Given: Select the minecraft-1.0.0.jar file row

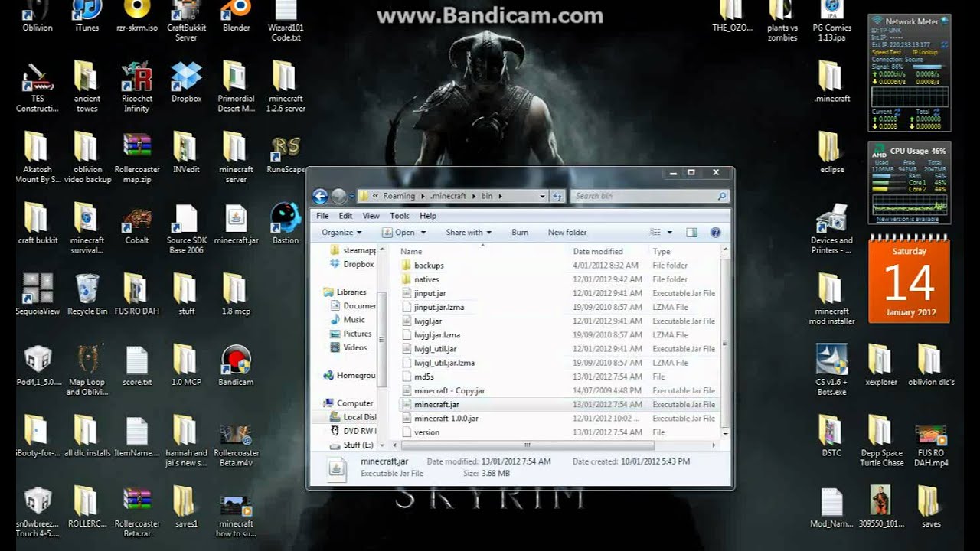Looking at the screenshot, I should pyautogui.click(x=558, y=419).
